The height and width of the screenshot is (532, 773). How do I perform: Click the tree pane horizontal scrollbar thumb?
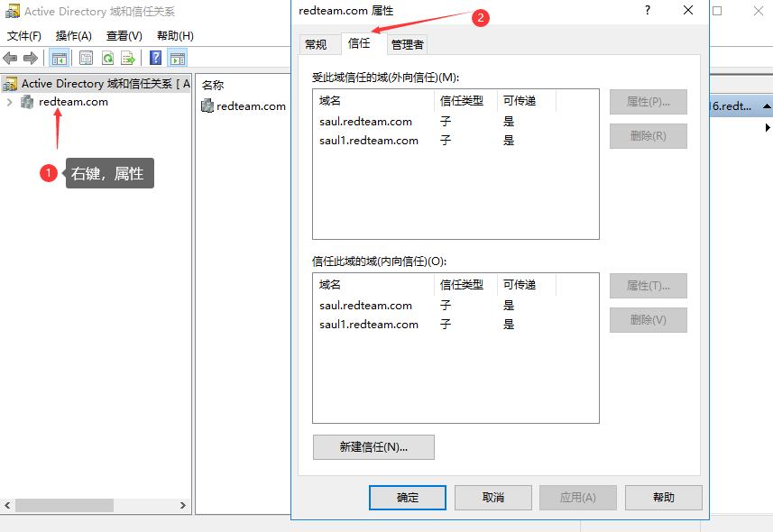tap(65, 505)
